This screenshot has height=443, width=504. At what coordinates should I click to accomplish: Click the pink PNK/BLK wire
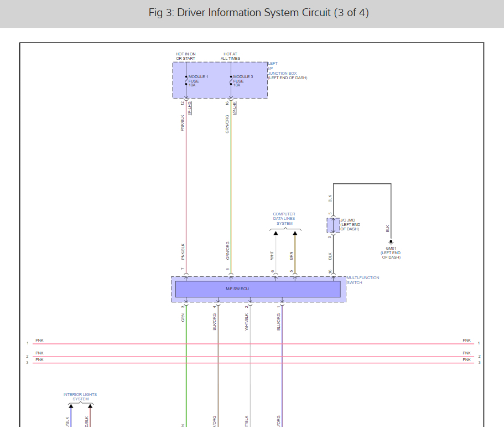186,187
